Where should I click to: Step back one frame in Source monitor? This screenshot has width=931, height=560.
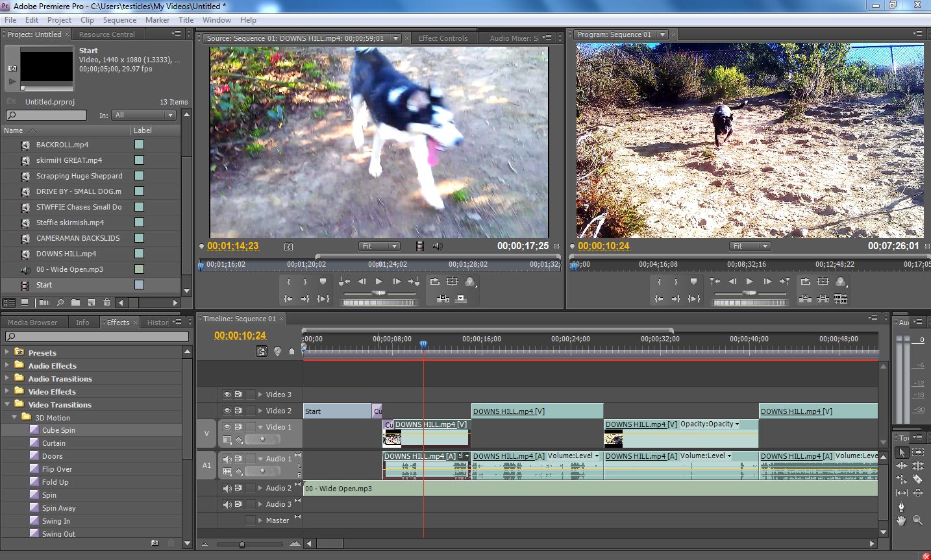[362, 282]
